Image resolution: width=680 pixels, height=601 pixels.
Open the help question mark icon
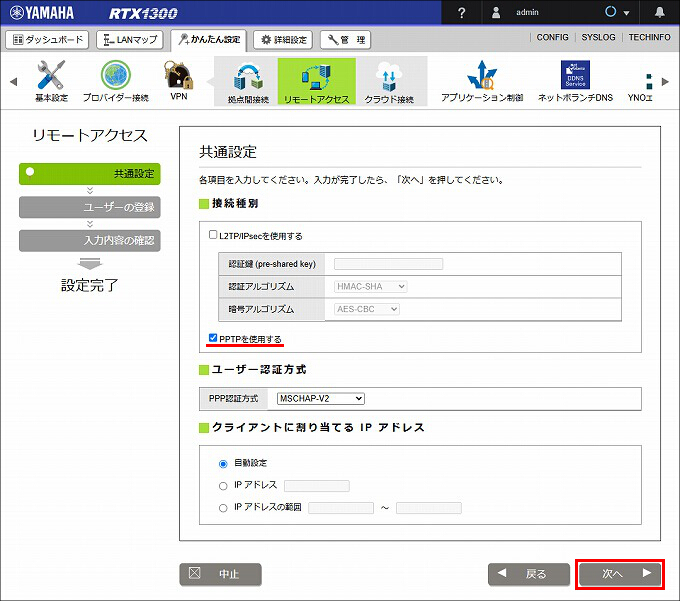(x=461, y=13)
